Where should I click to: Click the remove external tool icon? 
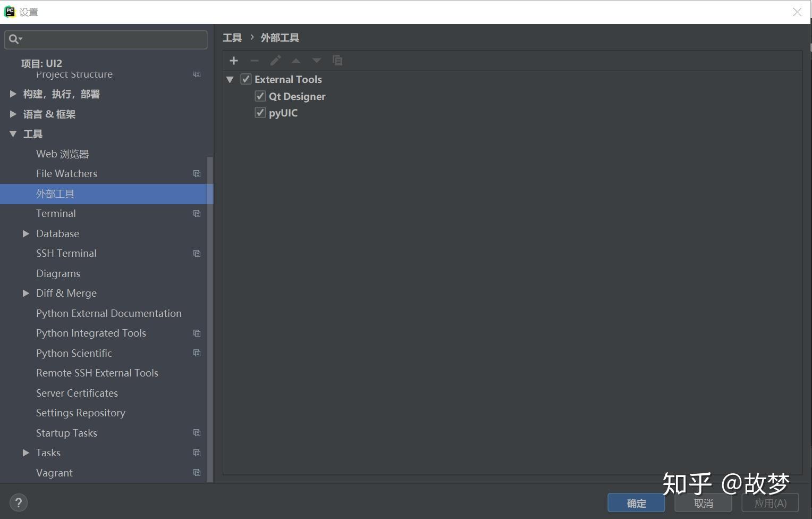coord(255,61)
